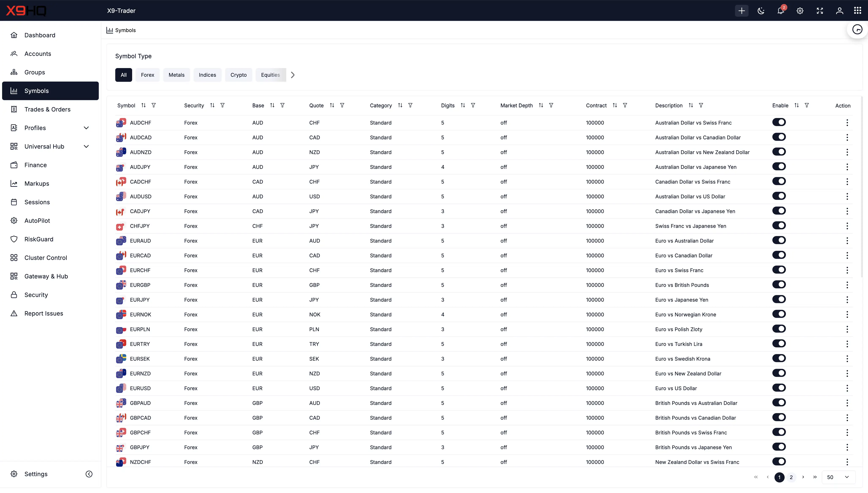868x493 pixels.
Task: Open the RiskGuard sidebar page
Action: [x=39, y=239]
